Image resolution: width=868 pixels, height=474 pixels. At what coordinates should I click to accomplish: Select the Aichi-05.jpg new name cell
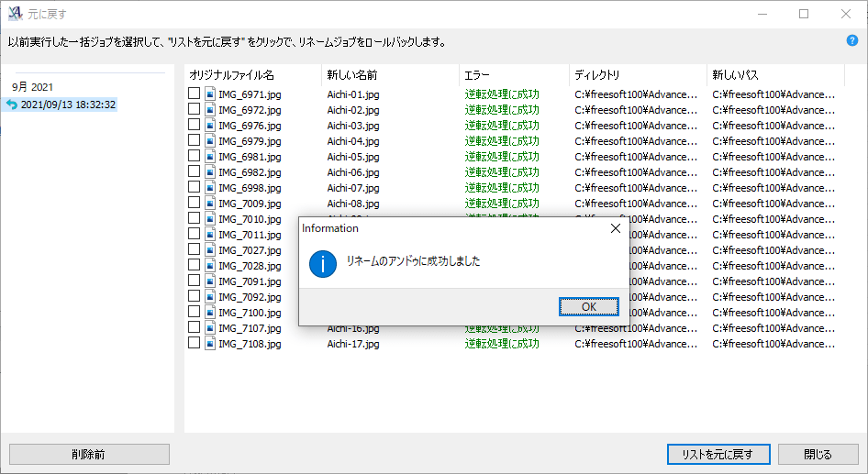pos(353,157)
